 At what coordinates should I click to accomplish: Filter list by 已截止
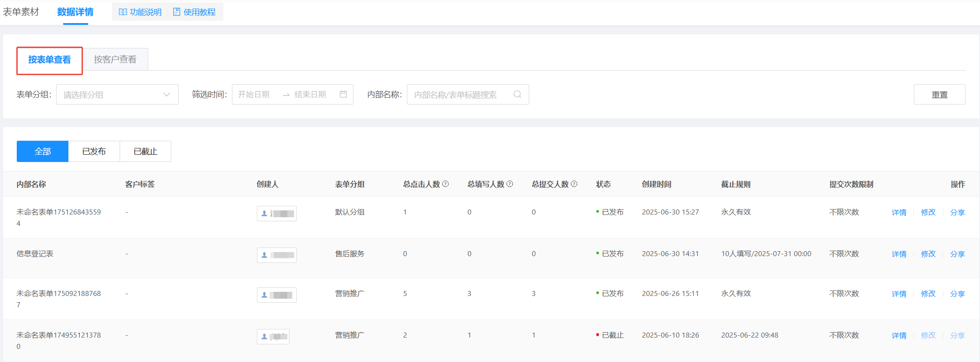point(145,151)
